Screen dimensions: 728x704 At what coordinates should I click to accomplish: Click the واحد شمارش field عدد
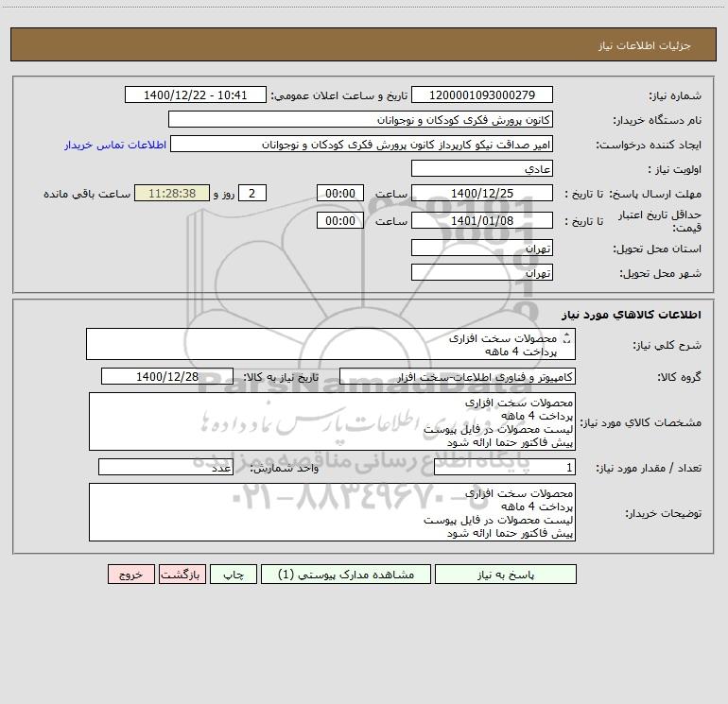coord(165,468)
